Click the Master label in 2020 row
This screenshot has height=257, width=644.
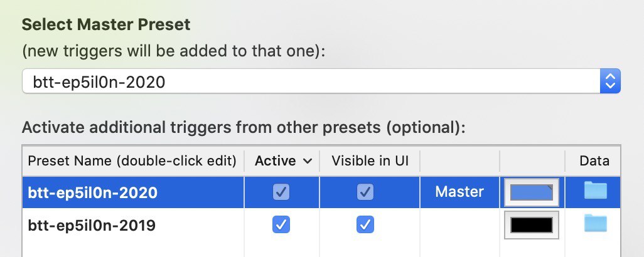(x=459, y=191)
